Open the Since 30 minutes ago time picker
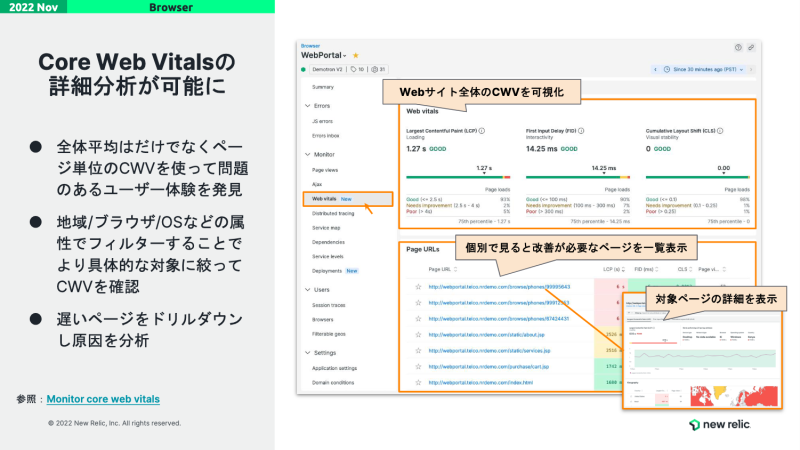800x450 pixels. (x=703, y=70)
